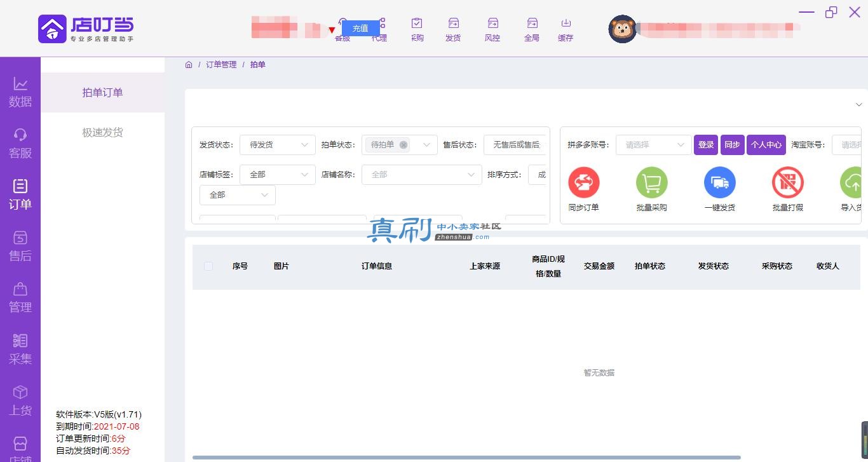Select the 订单 sidebar icon
Image resolution: width=868 pixels, height=462 pixels.
(20, 195)
